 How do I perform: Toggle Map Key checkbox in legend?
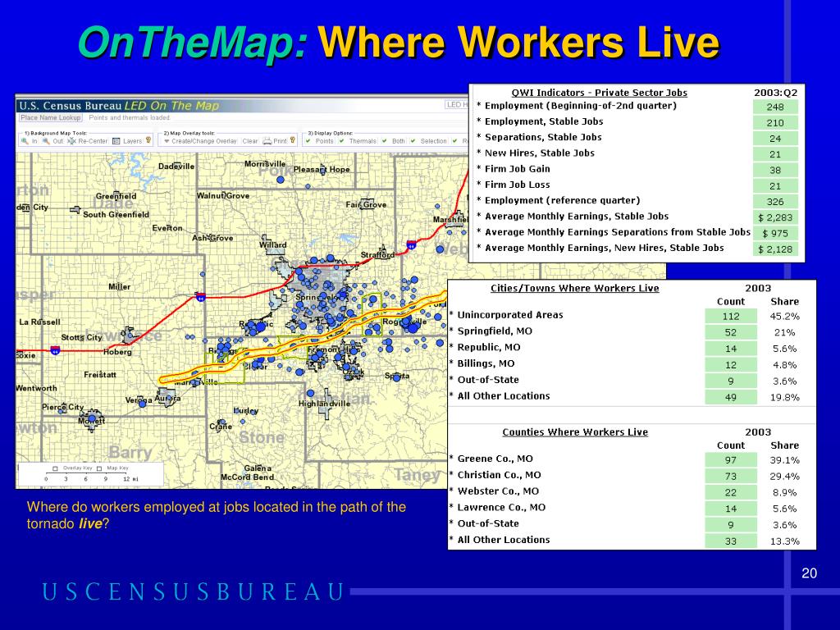click(x=99, y=468)
